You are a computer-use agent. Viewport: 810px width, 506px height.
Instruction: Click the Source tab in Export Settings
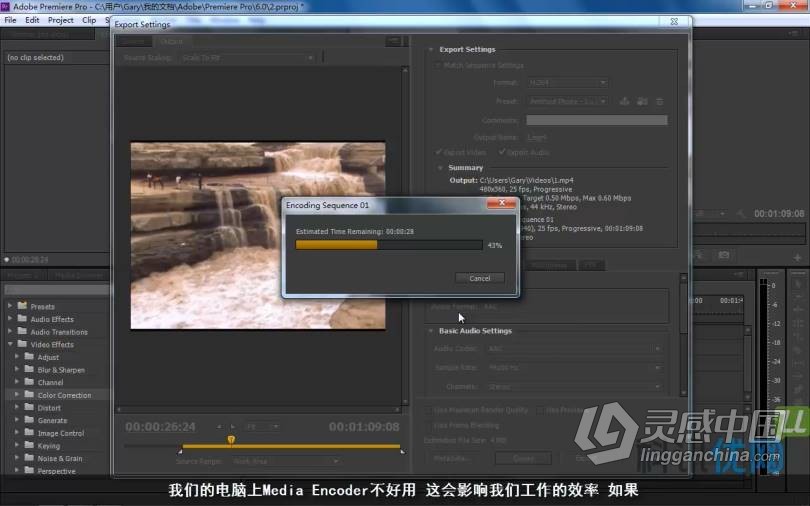click(136, 41)
